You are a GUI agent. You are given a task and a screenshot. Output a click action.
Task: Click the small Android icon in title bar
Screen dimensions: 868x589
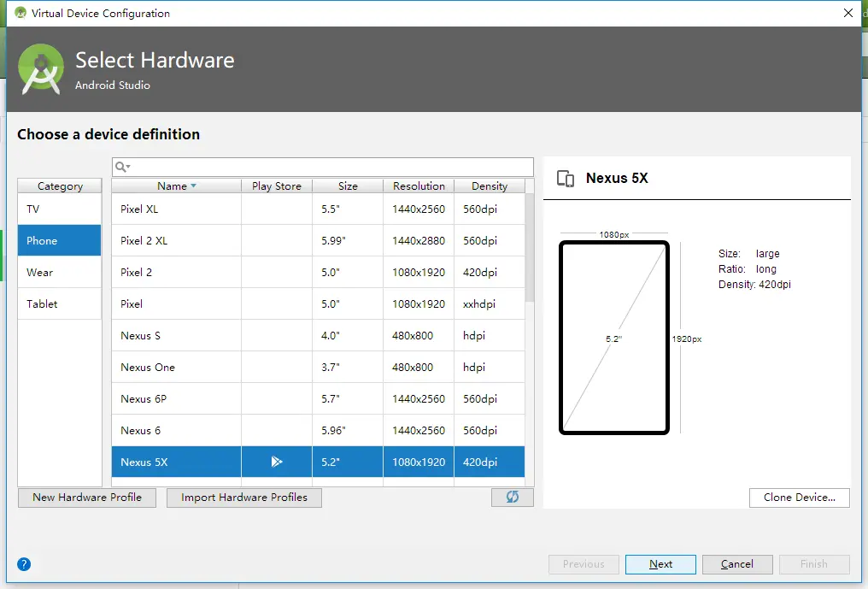21,13
